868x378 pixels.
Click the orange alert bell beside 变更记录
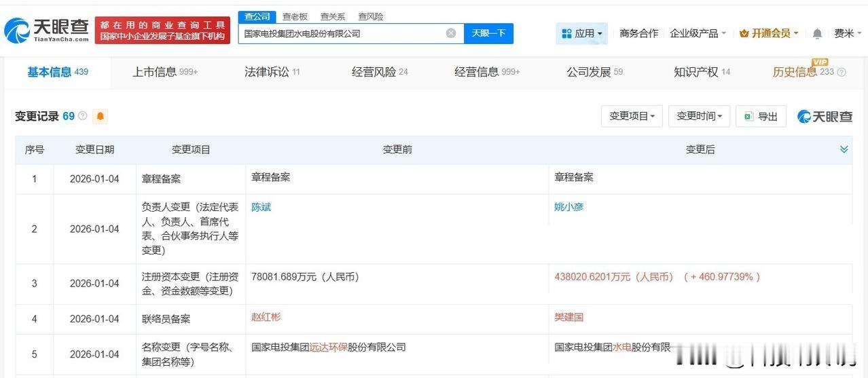coord(101,116)
